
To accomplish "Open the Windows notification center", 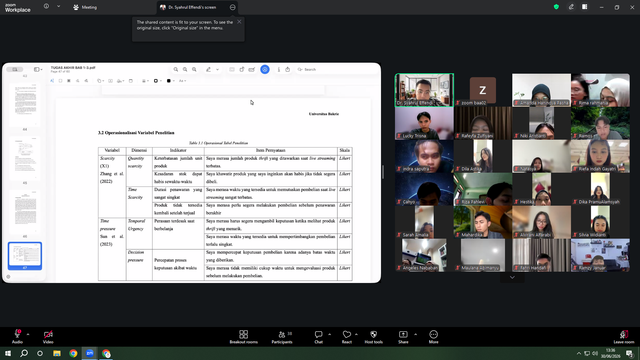I will click(630, 353).
